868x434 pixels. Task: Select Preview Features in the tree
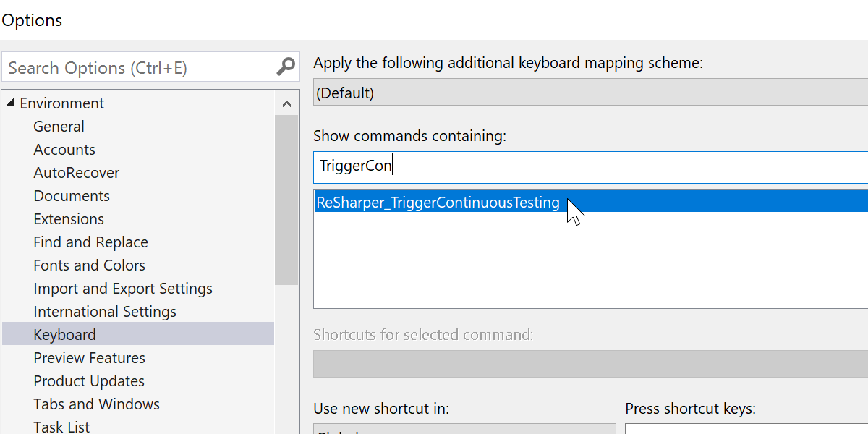pos(89,358)
